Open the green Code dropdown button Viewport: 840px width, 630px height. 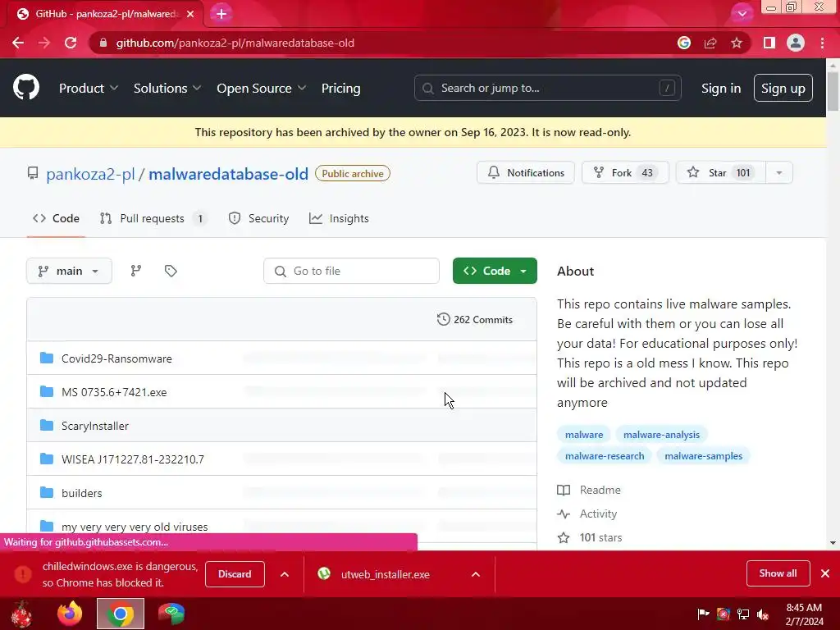[x=495, y=271]
